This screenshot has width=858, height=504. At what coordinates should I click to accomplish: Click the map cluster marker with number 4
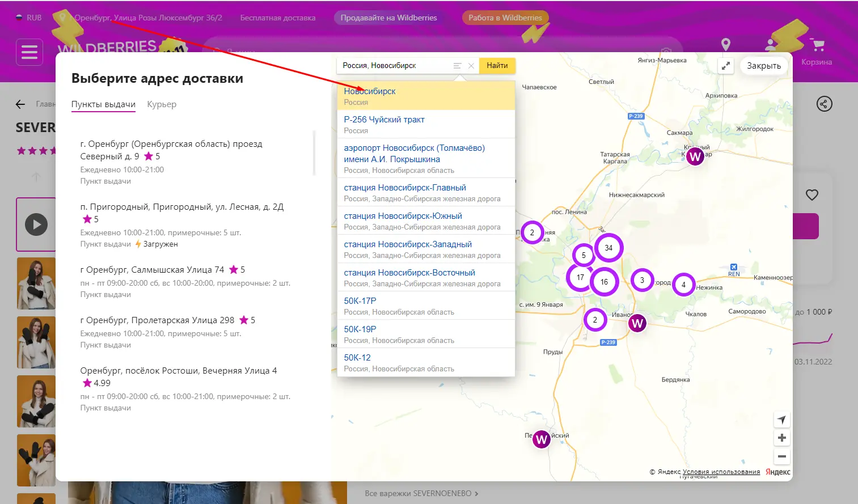click(x=683, y=285)
